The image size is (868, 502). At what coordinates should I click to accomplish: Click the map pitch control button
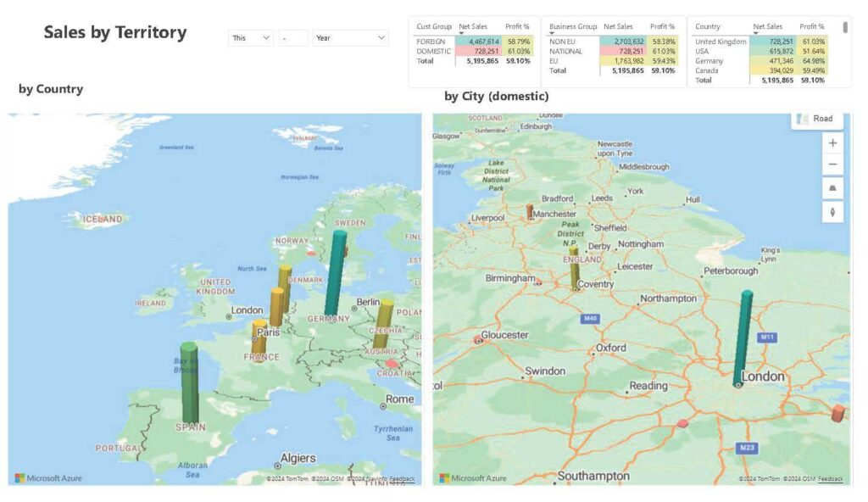(x=832, y=188)
